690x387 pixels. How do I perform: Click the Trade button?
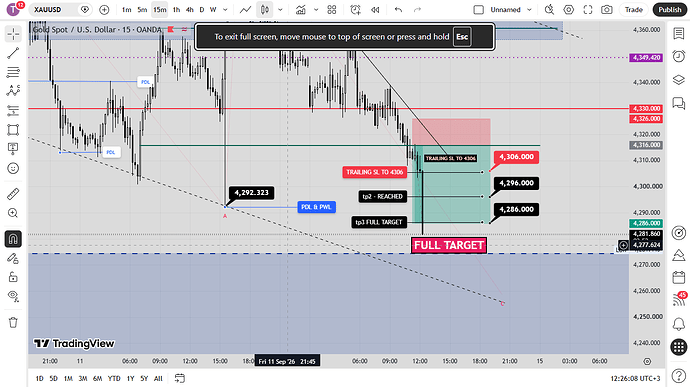[x=634, y=9]
